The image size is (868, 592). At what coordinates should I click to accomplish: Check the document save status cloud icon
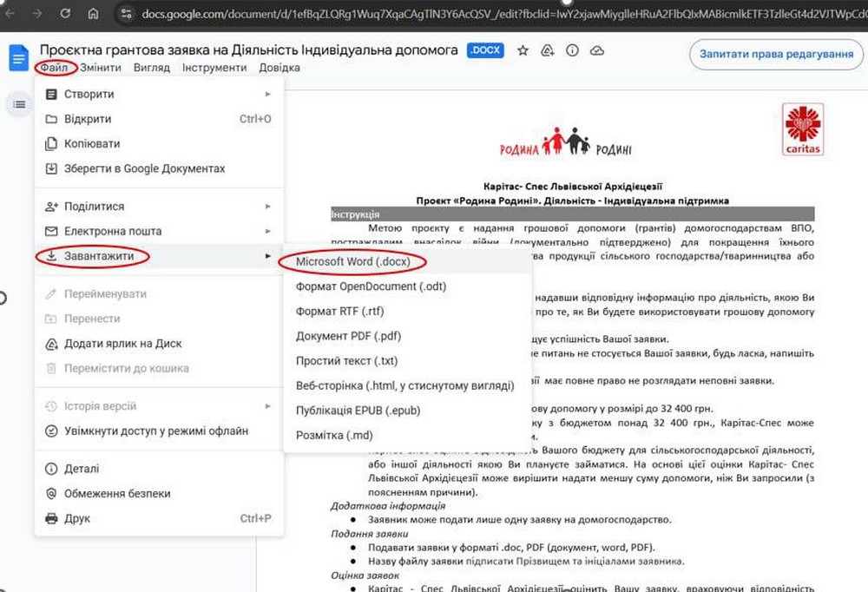pyautogui.click(x=597, y=50)
